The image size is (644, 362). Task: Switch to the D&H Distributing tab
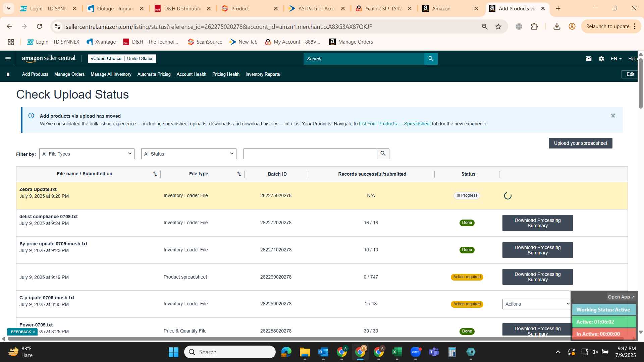[x=182, y=8]
